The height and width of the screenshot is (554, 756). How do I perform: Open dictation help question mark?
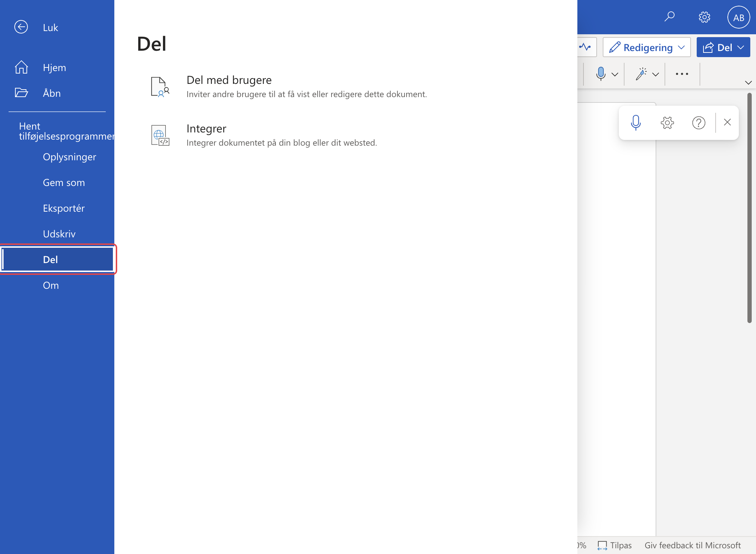click(x=698, y=122)
